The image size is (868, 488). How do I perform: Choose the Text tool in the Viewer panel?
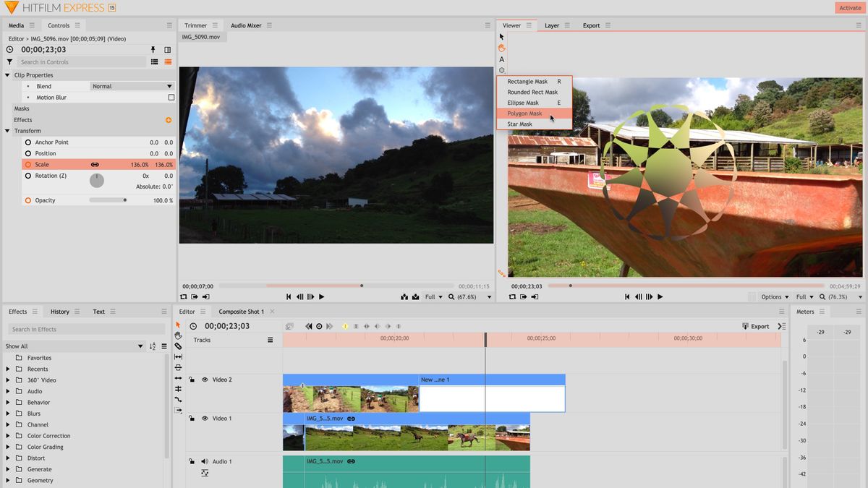[502, 59]
